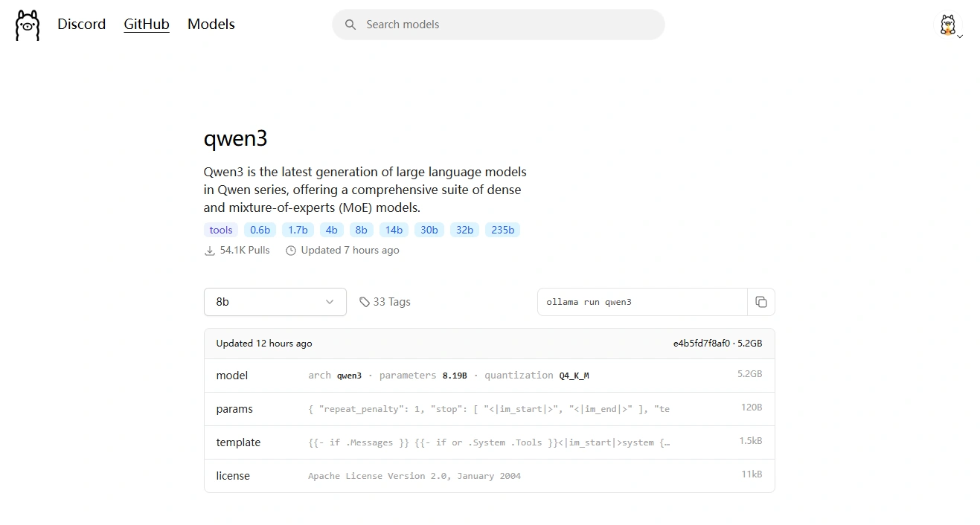Screen dimensions: 980x525
Task: Click the qwen3 page heading
Action: click(235, 139)
